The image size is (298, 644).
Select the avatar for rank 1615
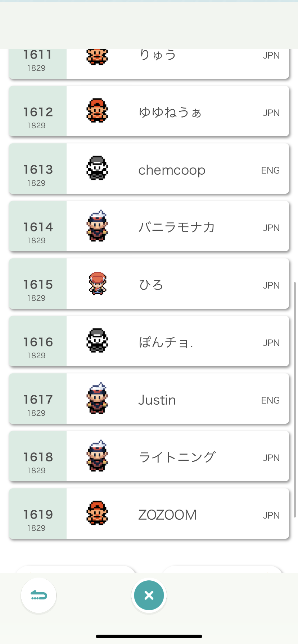point(97,283)
